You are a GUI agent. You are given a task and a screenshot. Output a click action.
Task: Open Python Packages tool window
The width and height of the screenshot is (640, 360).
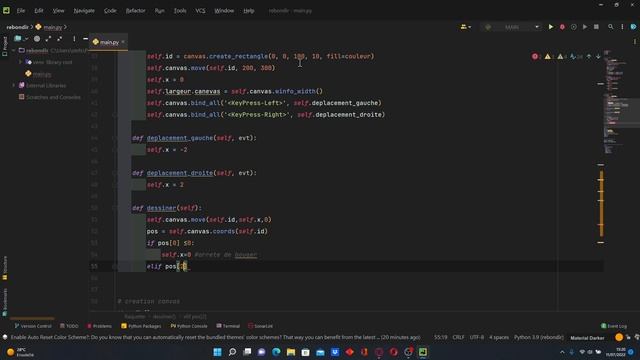coord(141,326)
